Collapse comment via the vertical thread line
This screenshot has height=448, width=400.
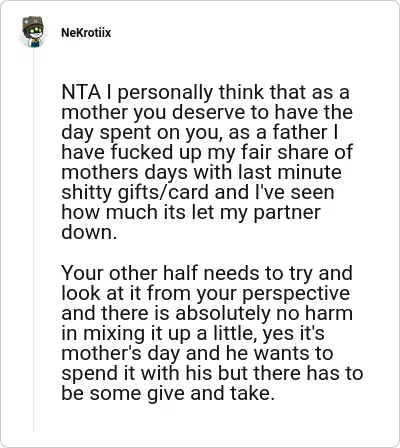tap(33, 240)
